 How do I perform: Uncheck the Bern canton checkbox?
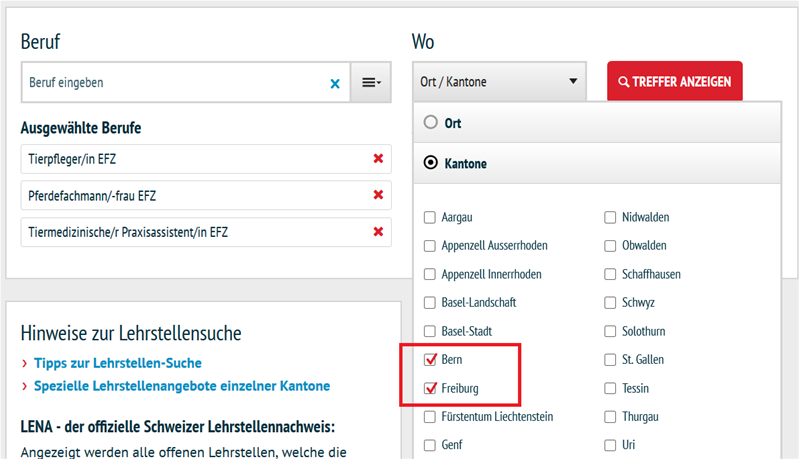pos(430,359)
